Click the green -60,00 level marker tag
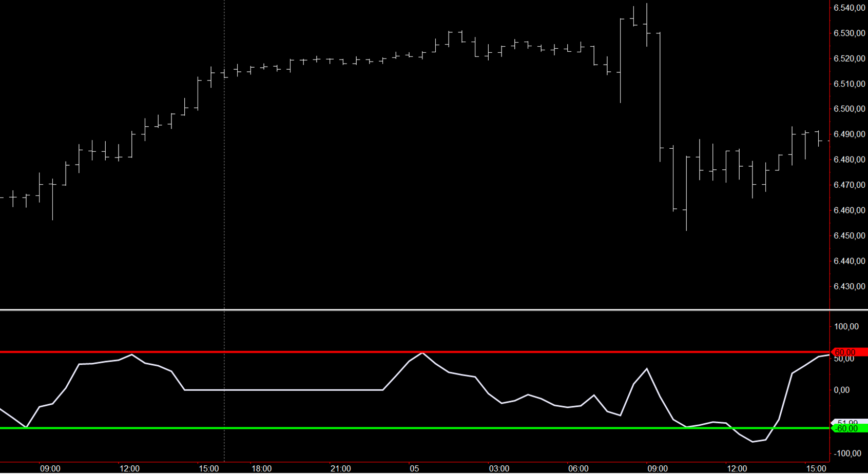This screenshot has width=868, height=474. coord(849,428)
